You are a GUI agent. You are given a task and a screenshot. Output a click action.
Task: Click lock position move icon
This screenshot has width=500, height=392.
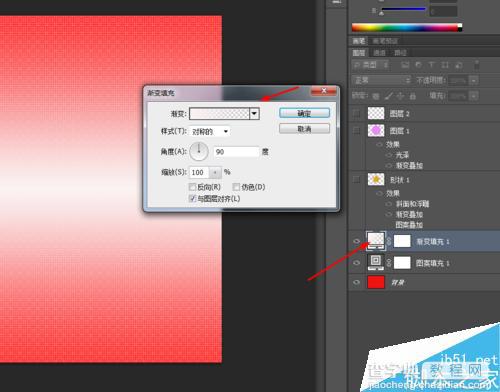click(x=400, y=96)
